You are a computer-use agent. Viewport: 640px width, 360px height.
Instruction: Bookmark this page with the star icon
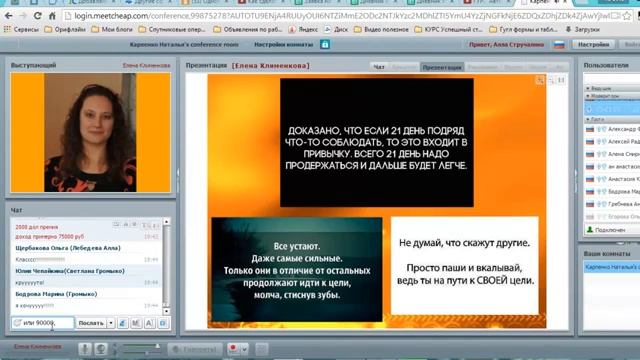tap(627, 16)
